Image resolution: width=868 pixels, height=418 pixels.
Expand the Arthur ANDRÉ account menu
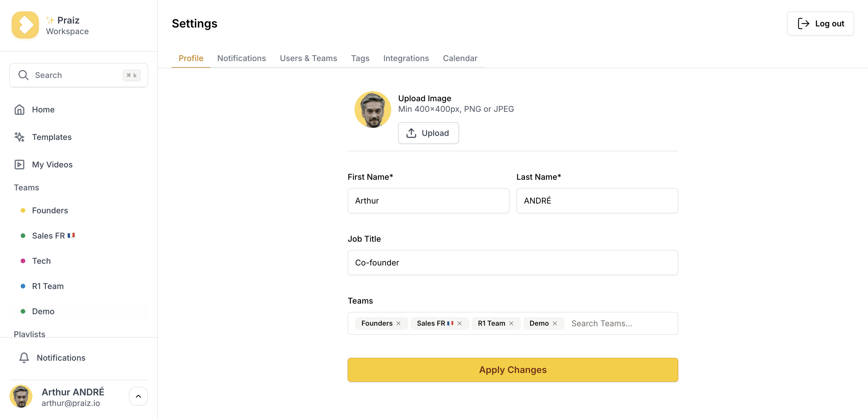138,396
